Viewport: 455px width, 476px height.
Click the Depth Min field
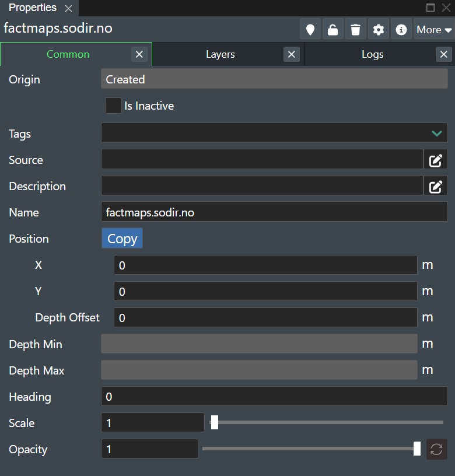point(259,344)
